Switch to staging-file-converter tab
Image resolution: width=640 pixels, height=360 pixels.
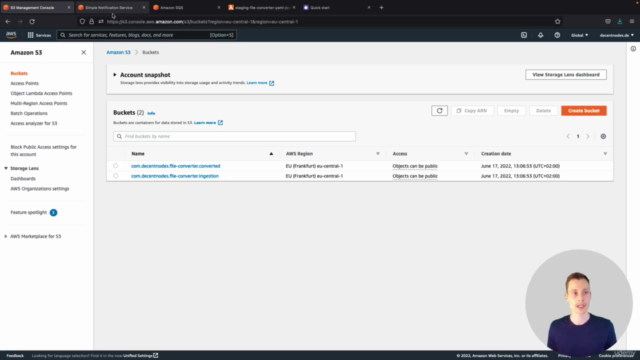pyautogui.click(x=261, y=7)
